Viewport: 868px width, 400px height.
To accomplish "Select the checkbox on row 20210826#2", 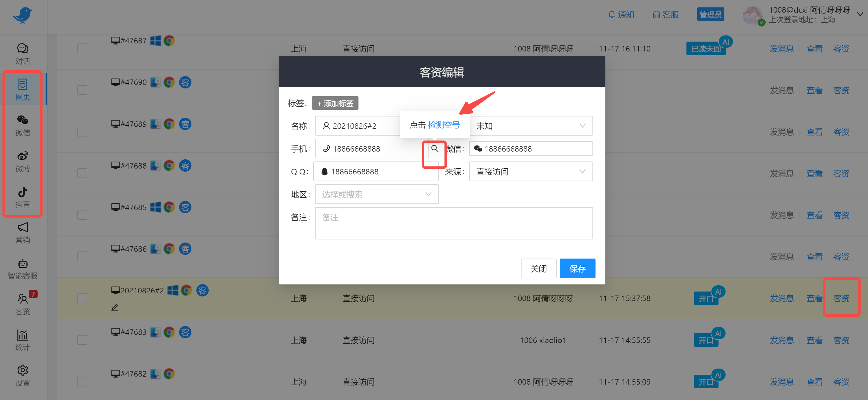I will coord(82,298).
